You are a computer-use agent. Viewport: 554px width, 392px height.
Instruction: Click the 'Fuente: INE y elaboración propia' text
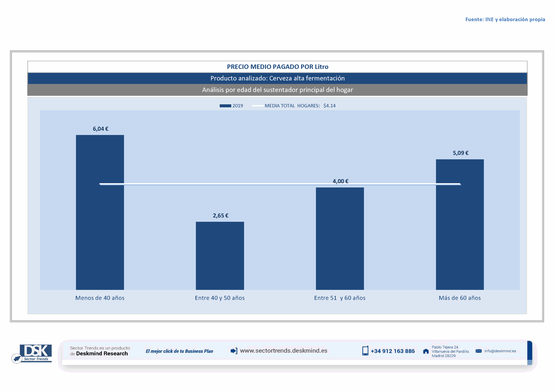click(505, 20)
